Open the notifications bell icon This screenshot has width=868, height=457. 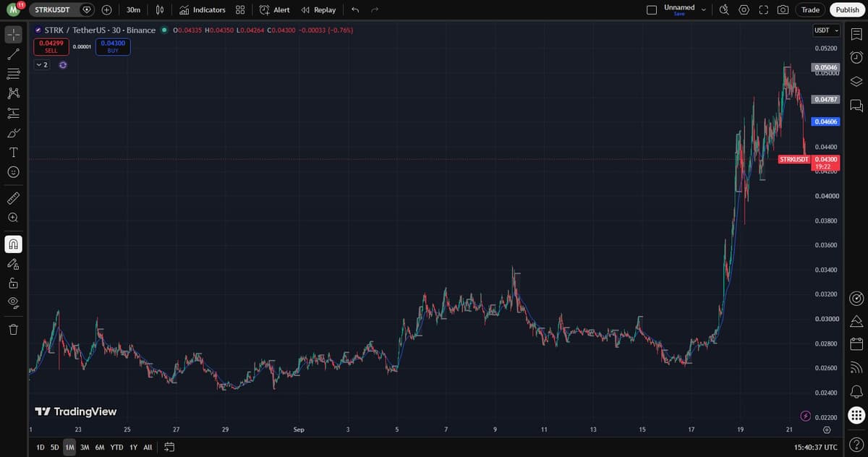pyautogui.click(x=856, y=391)
